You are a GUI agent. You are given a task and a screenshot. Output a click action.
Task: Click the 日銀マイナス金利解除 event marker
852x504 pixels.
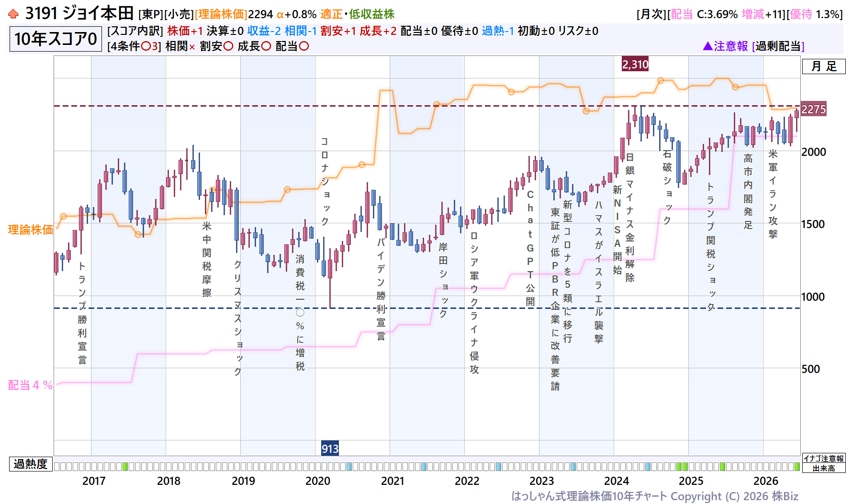pos(630,218)
